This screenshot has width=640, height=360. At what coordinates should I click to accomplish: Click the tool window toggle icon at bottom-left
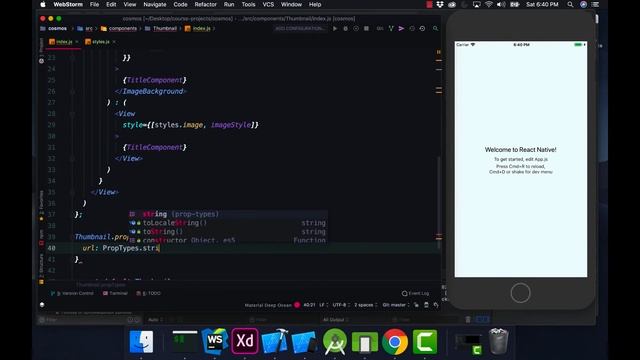pyautogui.click(x=42, y=305)
